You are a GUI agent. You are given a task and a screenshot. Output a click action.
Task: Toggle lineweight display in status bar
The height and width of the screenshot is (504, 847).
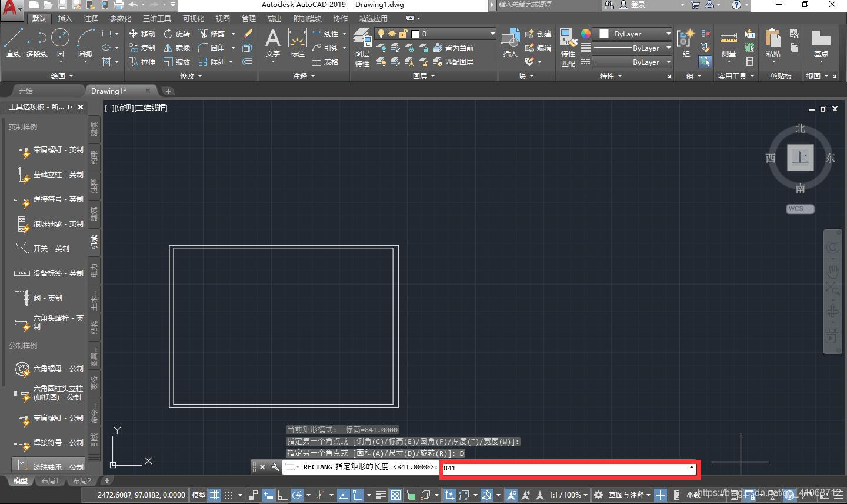point(381,495)
